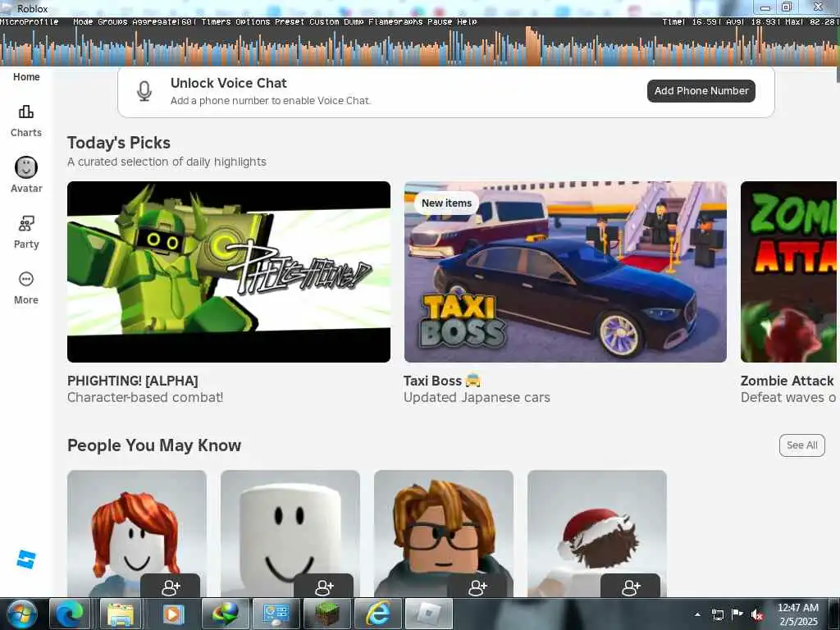Screen dimensions: 840x630
Task: Open the Mode menu in MicroProfile
Action: coord(83,22)
